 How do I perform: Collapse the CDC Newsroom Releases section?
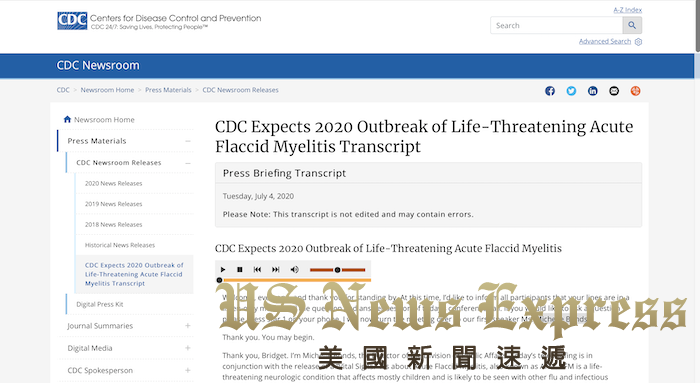pos(188,163)
